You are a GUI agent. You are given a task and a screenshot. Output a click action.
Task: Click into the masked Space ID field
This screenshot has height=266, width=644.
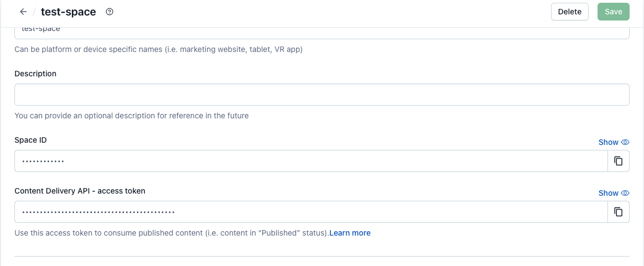pos(311,161)
